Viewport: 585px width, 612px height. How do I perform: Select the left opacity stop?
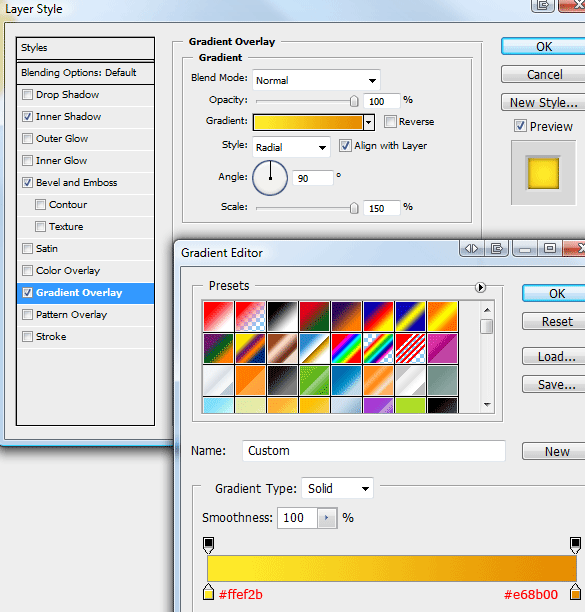[208, 545]
